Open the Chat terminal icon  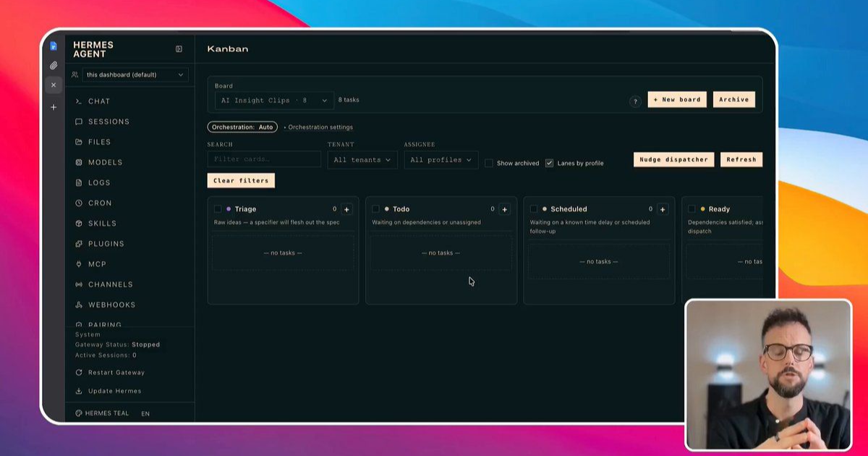pyautogui.click(x=79, y=101)
